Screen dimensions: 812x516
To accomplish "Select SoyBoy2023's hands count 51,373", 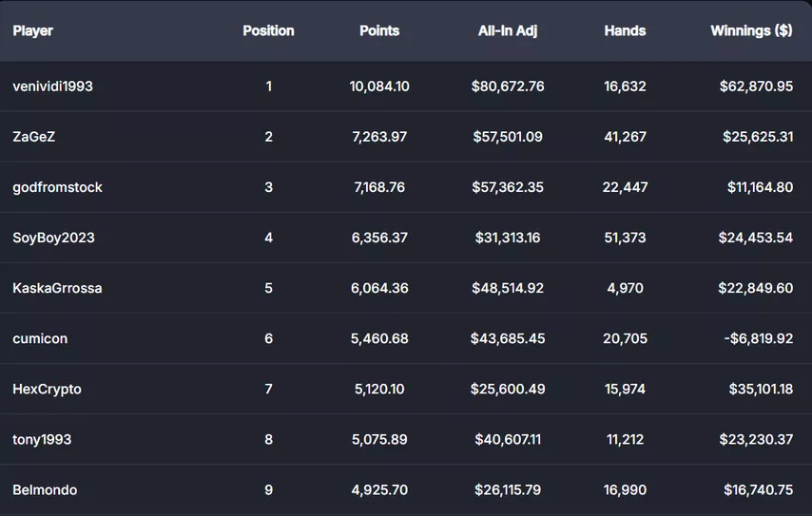I will pos(625,238).
